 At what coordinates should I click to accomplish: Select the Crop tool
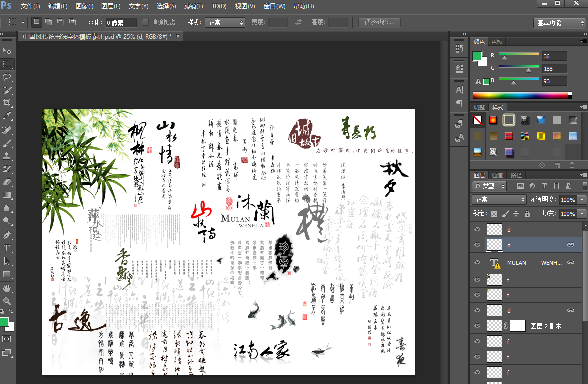pyautogui.click(x=7, y=103)
